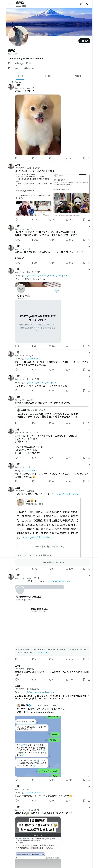Open view stats showing 205K views
The height and width of the screenshot is (868, 98).
pos(70,219)
